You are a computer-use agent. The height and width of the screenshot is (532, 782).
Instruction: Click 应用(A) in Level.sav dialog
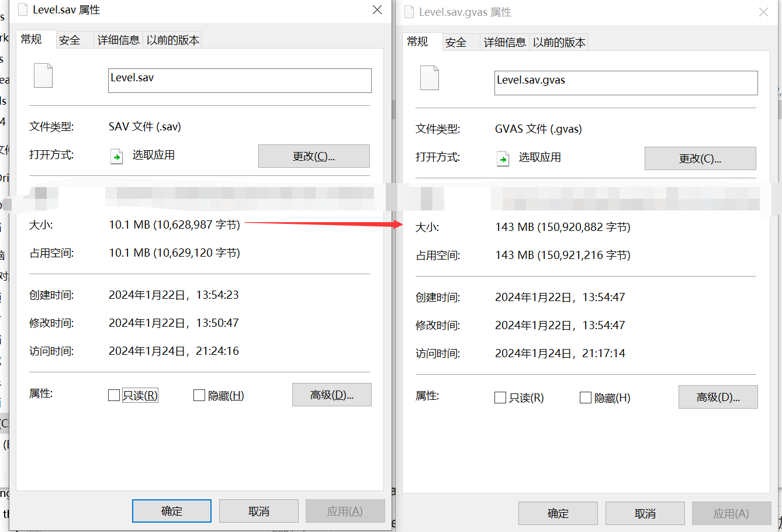[x=345, y=511]
